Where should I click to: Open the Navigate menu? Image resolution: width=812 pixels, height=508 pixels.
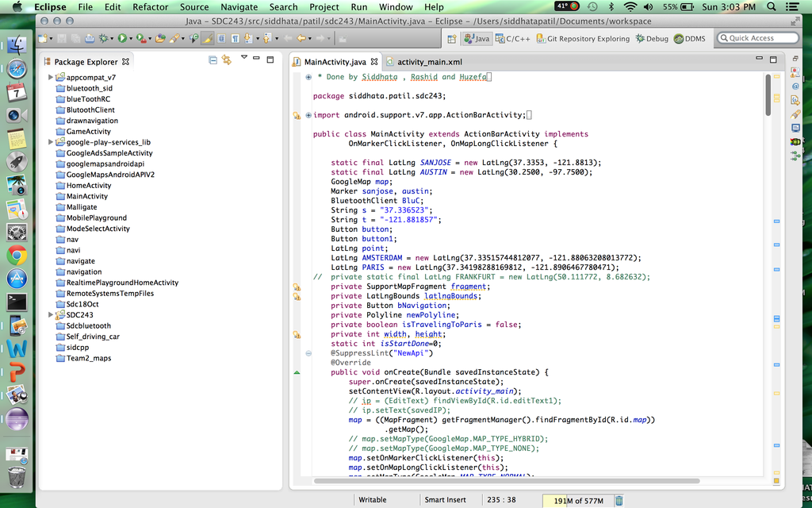click(239, 6)
